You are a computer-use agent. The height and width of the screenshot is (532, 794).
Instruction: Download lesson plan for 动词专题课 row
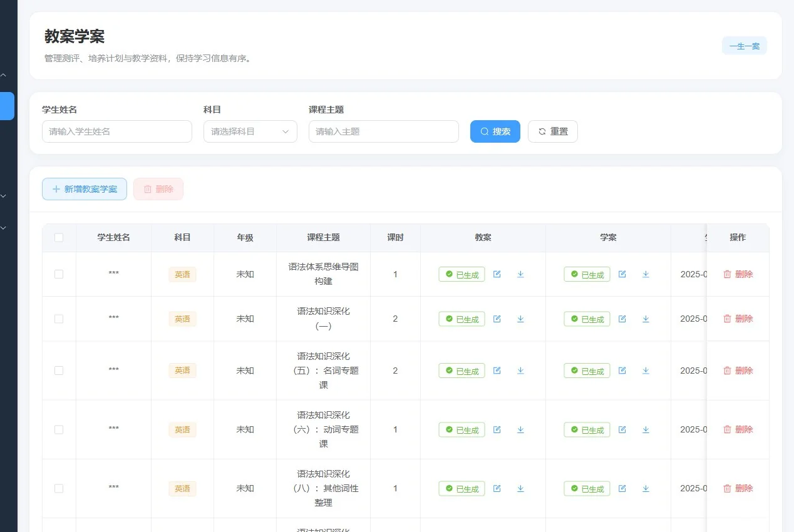click(x=520, y=429)
